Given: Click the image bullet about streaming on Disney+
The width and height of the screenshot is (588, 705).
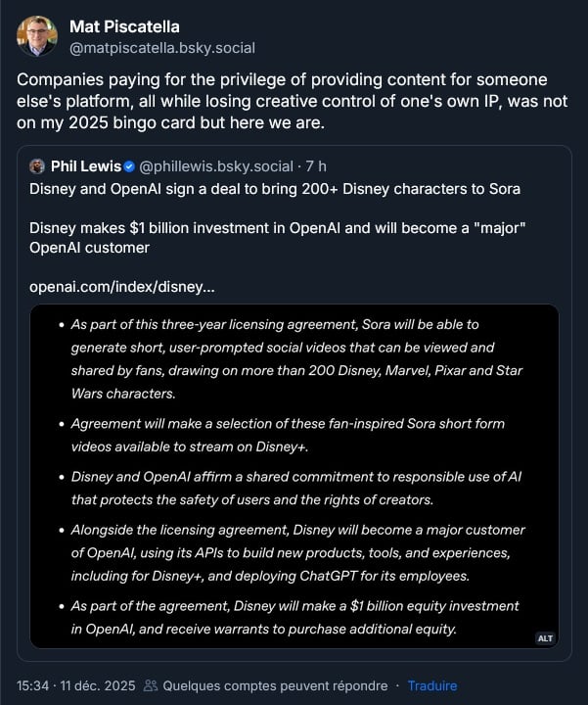Looking at the screenshot, I should click(x=288, y=435).
